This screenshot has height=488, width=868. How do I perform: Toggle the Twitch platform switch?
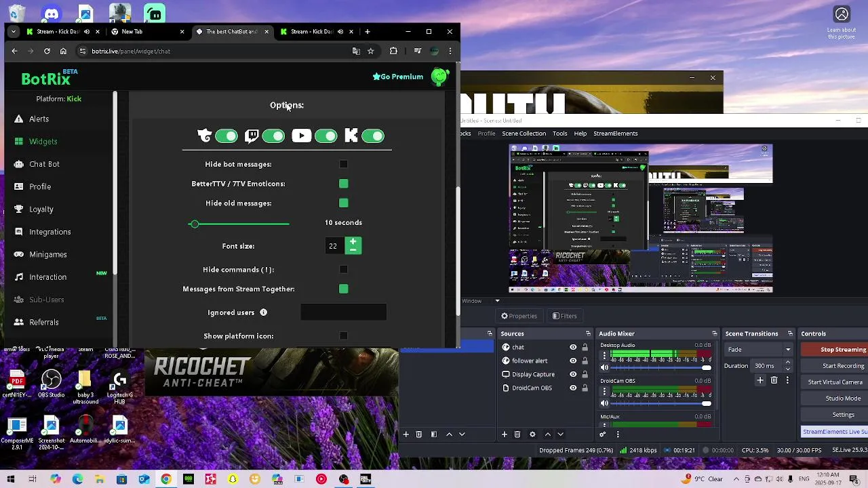coord(274,136)
